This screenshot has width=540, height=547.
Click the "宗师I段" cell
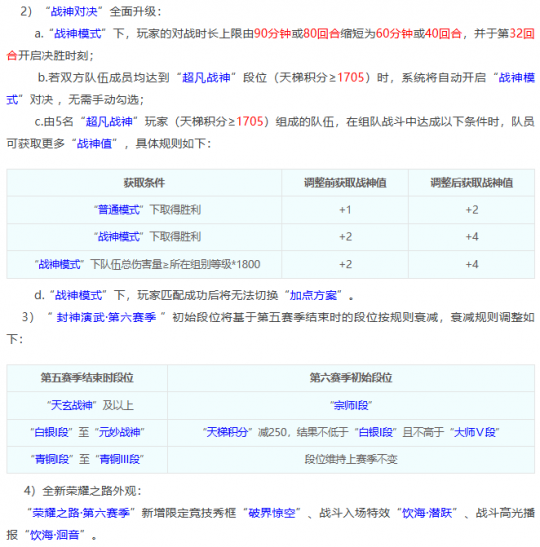pyautogui.click(x=351, y=405)
